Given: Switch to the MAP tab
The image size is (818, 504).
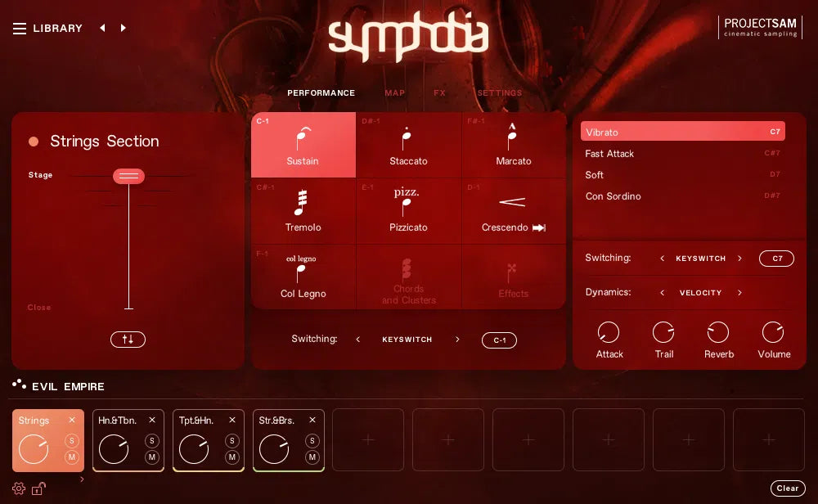Looking at the screenshot, I should click(x=394, y=92).
